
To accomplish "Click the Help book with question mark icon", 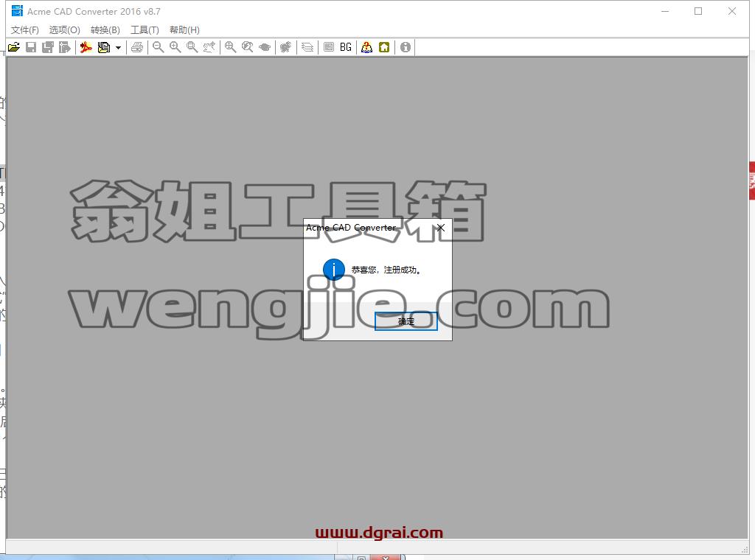I will [367, 47].
